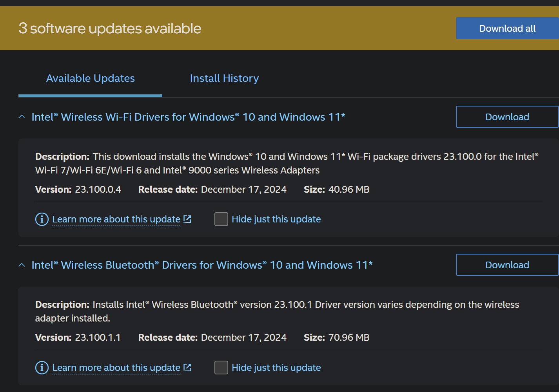Click the info icon beside Wi-Fi driver learn more
The height and width of the screenshot is (392, 559).
(x=41, y=219)
